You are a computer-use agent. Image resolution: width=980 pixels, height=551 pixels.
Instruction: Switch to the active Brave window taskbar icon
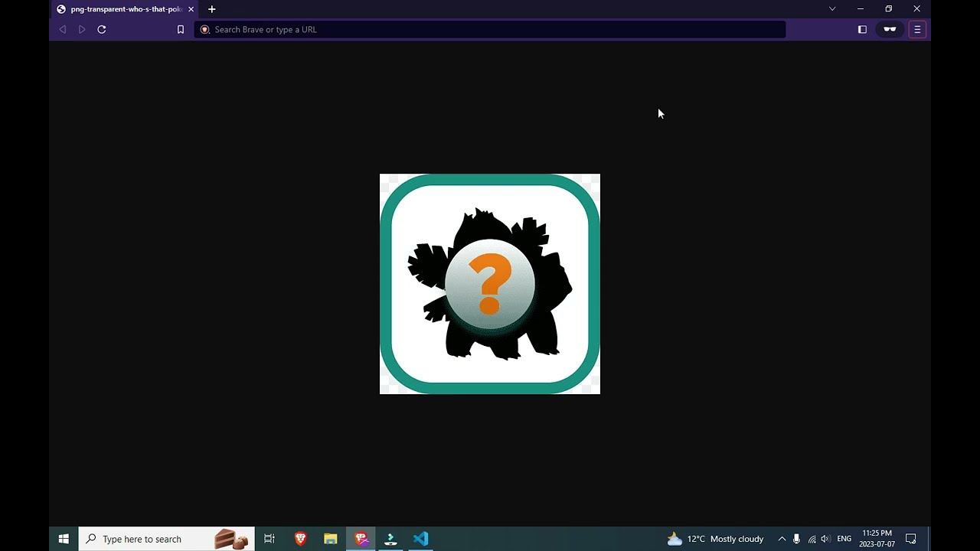tap(361, 539)
